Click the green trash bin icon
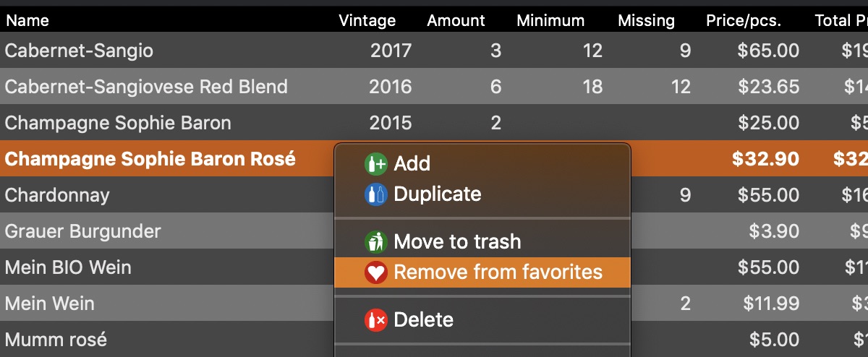868x357 pixels. click(376, 241)
